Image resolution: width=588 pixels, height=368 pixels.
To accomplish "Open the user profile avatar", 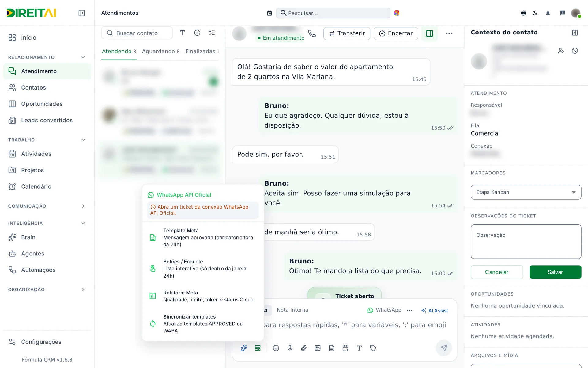I will (x=576, y=13).
